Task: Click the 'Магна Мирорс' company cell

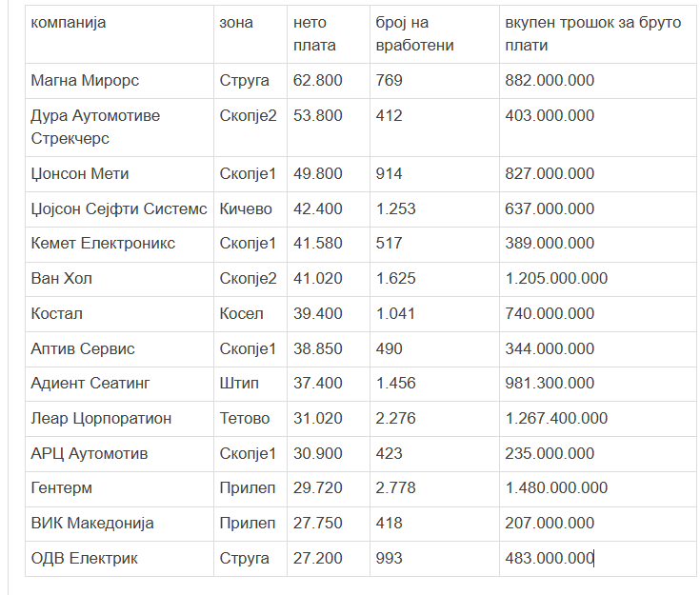Action: pyautogui.click(x=85, y=81)
